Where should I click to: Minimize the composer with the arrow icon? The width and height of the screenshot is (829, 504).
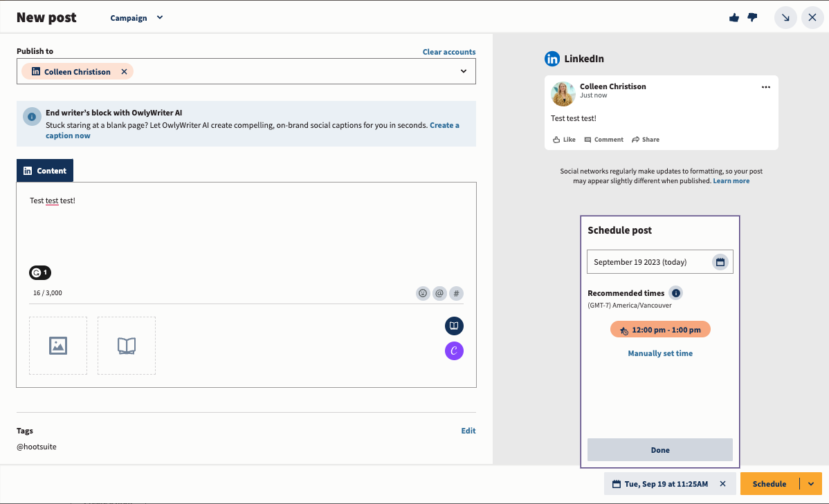[x=785, y=18]
